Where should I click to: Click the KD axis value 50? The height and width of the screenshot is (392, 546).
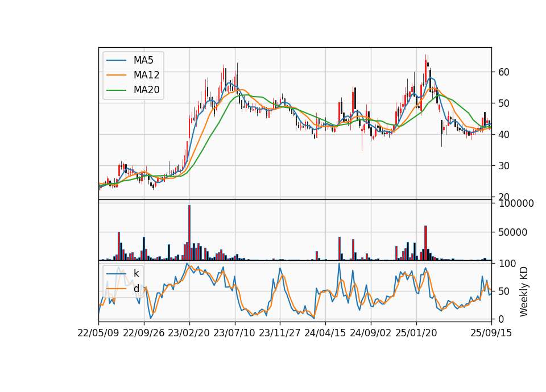[504, 291]
